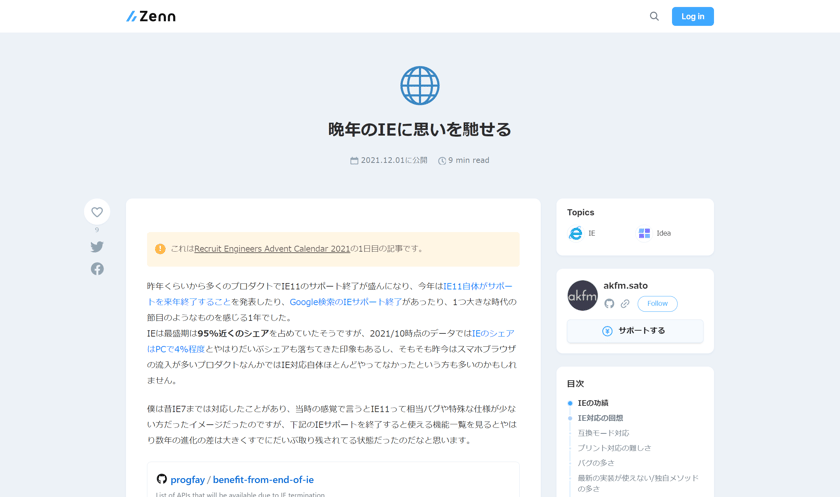Open the IE topic icon

click(575, 234)
